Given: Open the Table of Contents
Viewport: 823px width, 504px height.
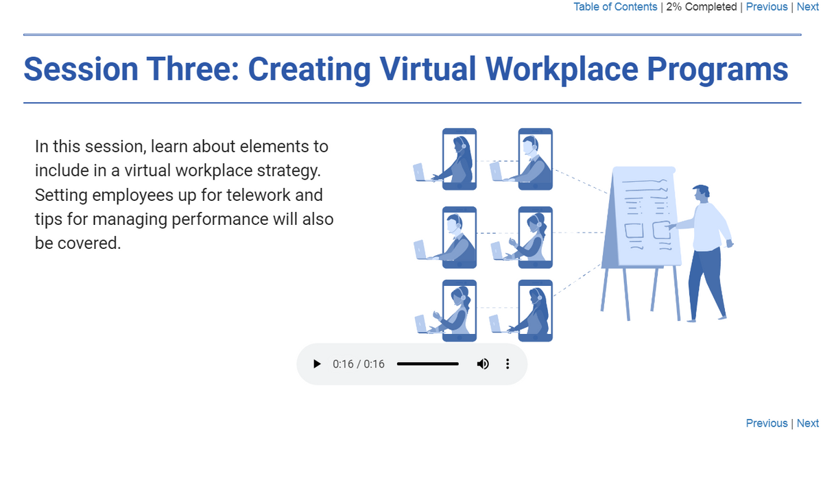Looking at the screenshot, I should [615, 7].
